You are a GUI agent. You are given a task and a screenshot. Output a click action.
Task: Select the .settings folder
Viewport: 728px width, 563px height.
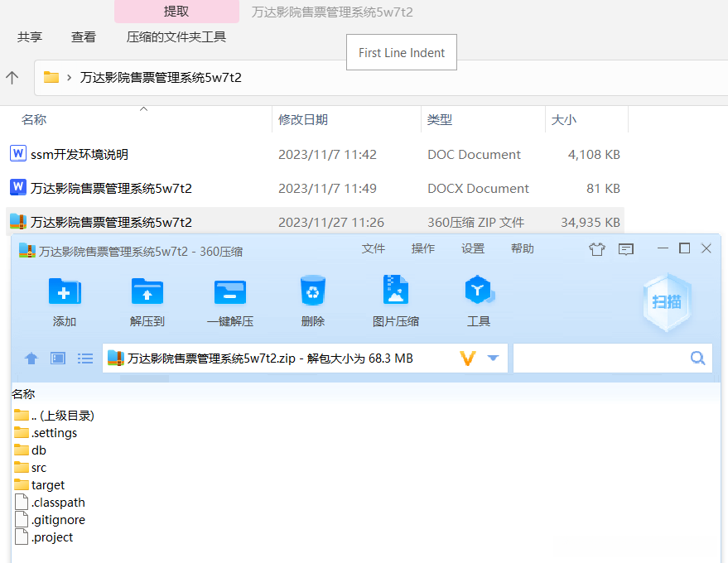(46, 432)
